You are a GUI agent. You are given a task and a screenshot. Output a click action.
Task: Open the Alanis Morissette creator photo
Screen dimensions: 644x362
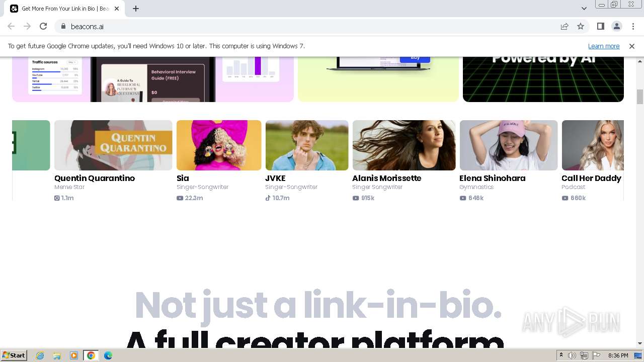click(x=404, y=145)
